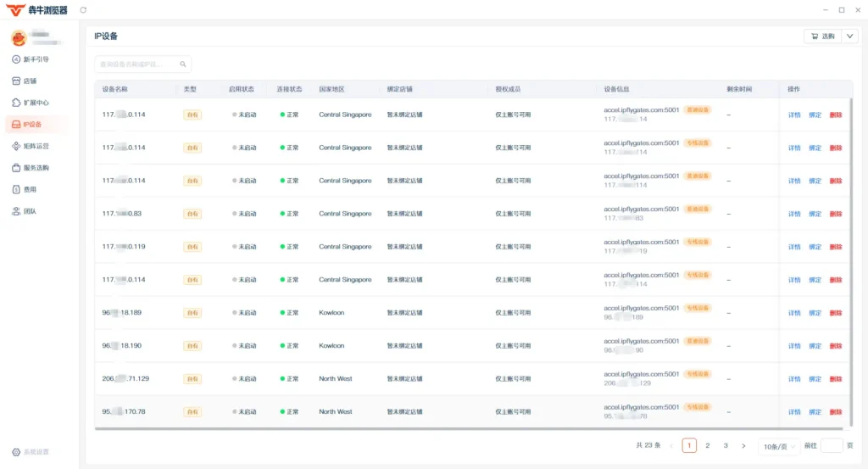Open the 10条/页 page size dropdown
This screenshot has width=868, height=469.
pos(780,446)
